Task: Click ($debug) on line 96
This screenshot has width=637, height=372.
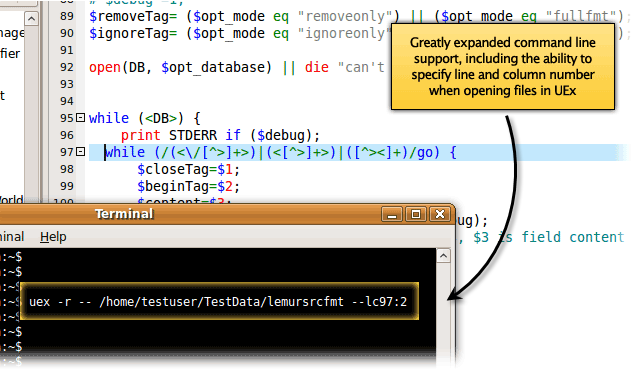Action: [281, 135]
